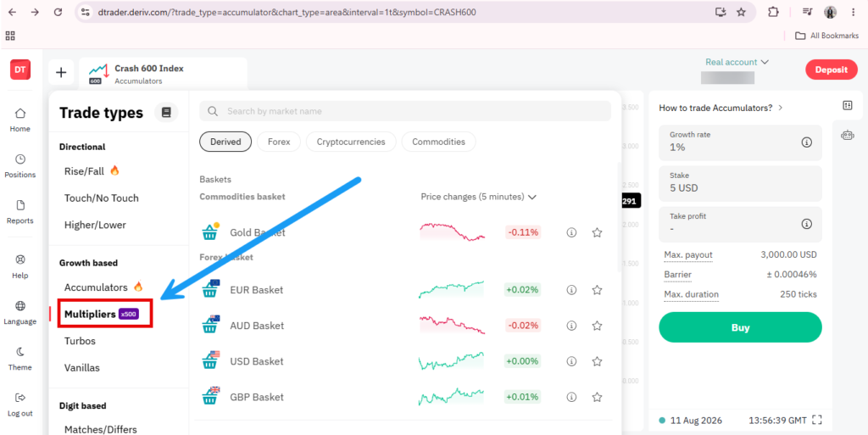Screen dimensions: 868x435
Task: Click the Growth rate info icon
Action: (x=807, y=142)
